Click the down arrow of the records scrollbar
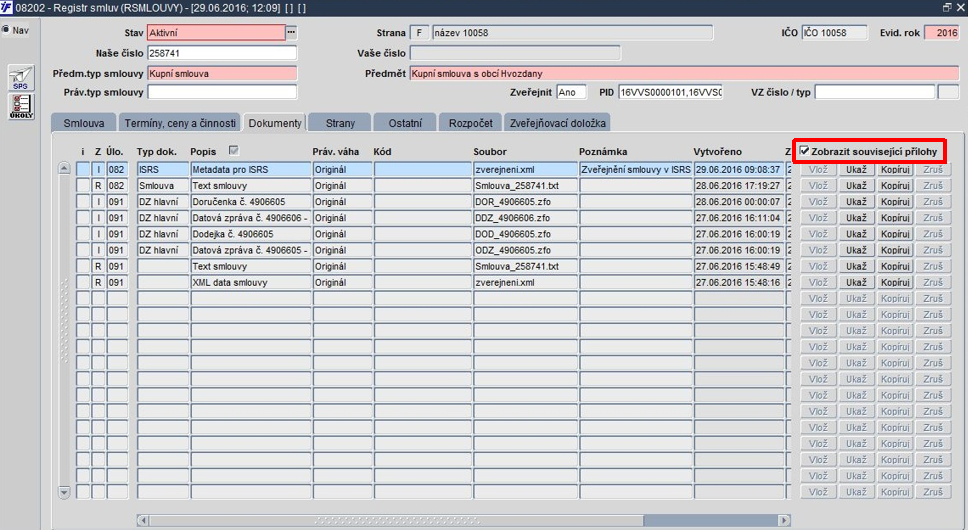Screen dimensions: 968x530 [x=64, y=492]
